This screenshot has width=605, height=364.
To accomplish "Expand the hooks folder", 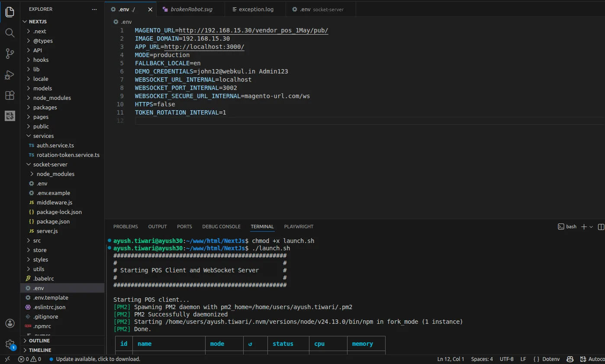I will click(62, 60).
